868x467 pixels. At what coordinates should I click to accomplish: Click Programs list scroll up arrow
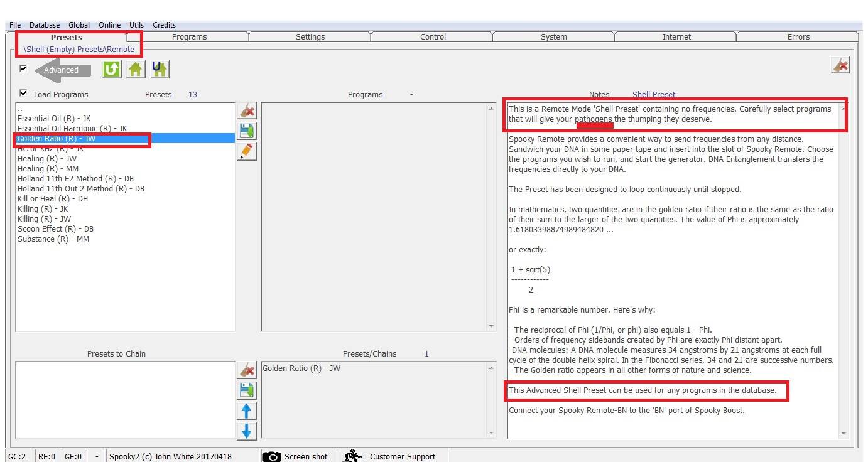click(491, 109)
